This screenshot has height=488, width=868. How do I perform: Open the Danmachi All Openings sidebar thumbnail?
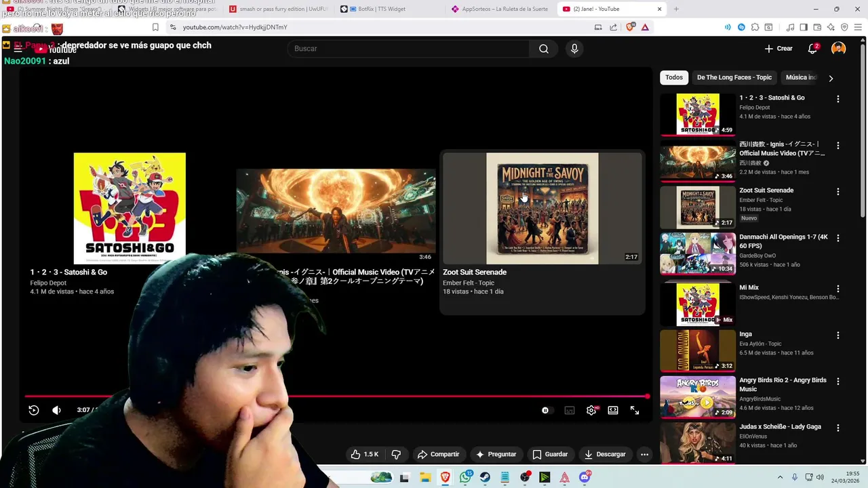click(698, 253)
